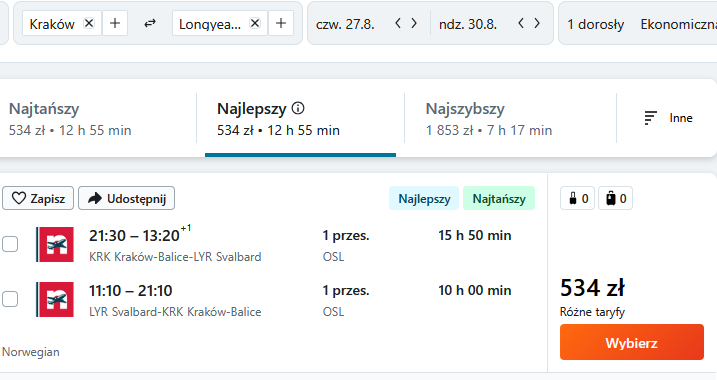717x380 pixels.
Task: Check the 11:10 – 21:10 return flight checkbox
Action: [x=10, y=299]
